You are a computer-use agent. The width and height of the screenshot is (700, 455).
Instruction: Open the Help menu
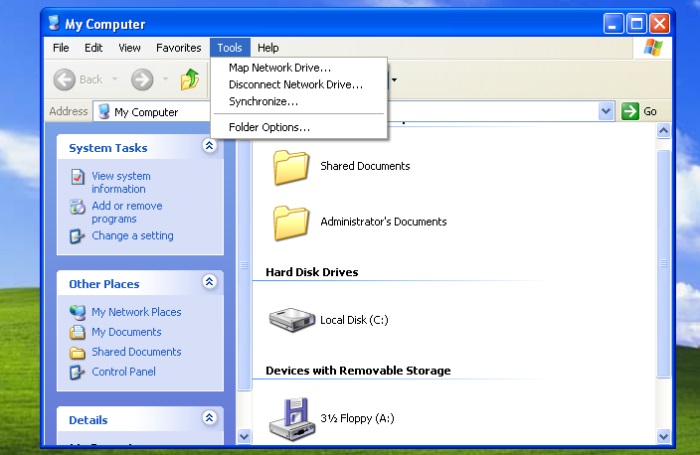click(x=268, y=48)
